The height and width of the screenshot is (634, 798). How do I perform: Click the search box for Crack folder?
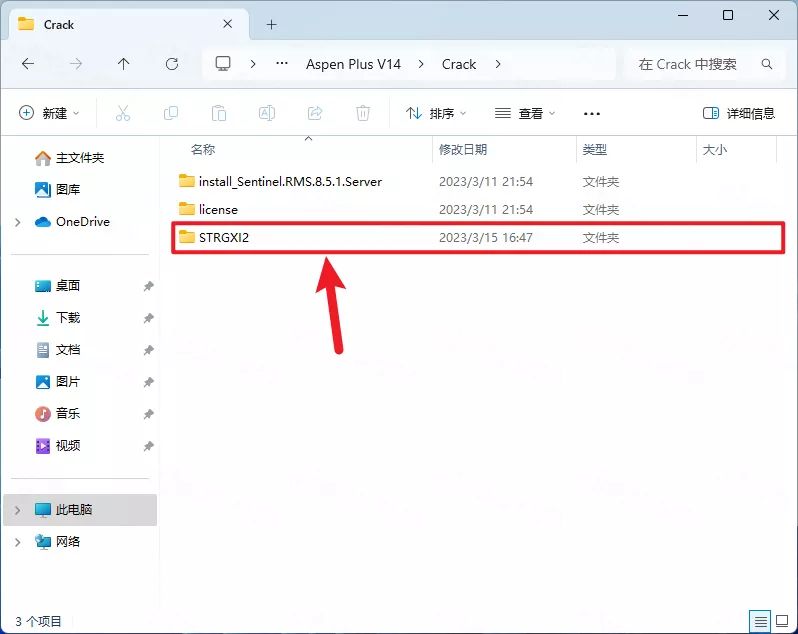click(x=695, y=64)
